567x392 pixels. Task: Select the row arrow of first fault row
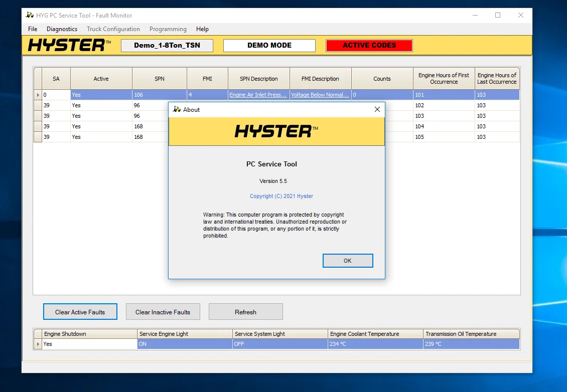pyautogui.click(x=38, y=95)
